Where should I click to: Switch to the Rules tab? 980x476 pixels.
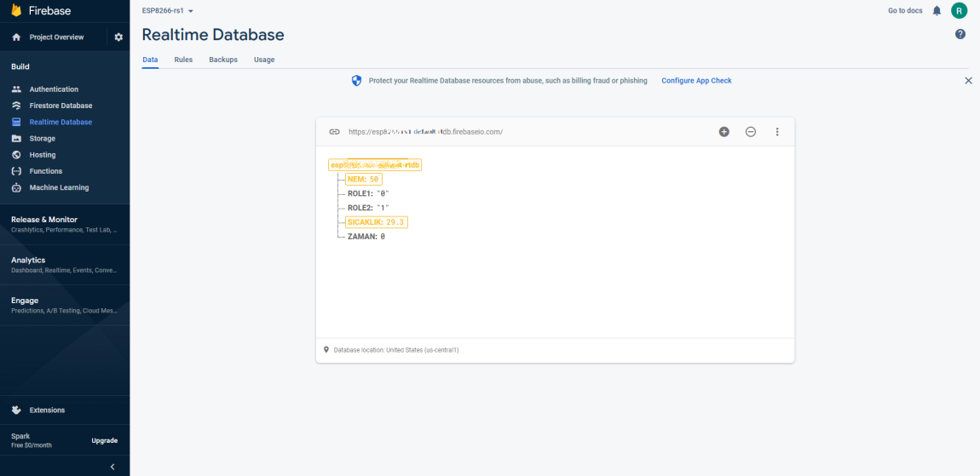[183, 60]
